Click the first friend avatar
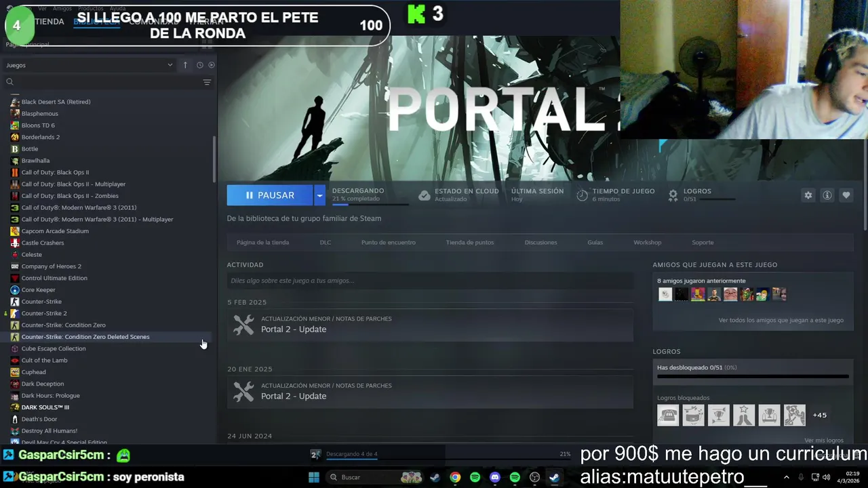868x488 pixels. tap(665, 294)
